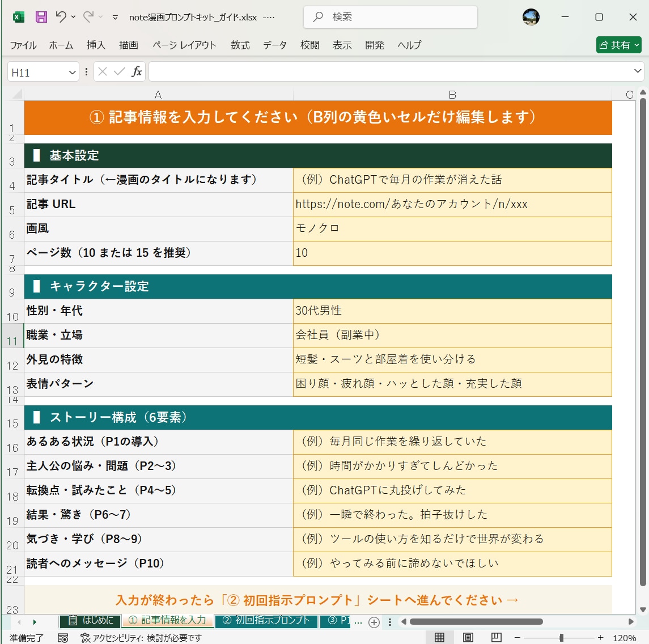This screenshot has width=649, height=644.
Task: Open the user account profile picture
Action: click(x=531, y=17)
